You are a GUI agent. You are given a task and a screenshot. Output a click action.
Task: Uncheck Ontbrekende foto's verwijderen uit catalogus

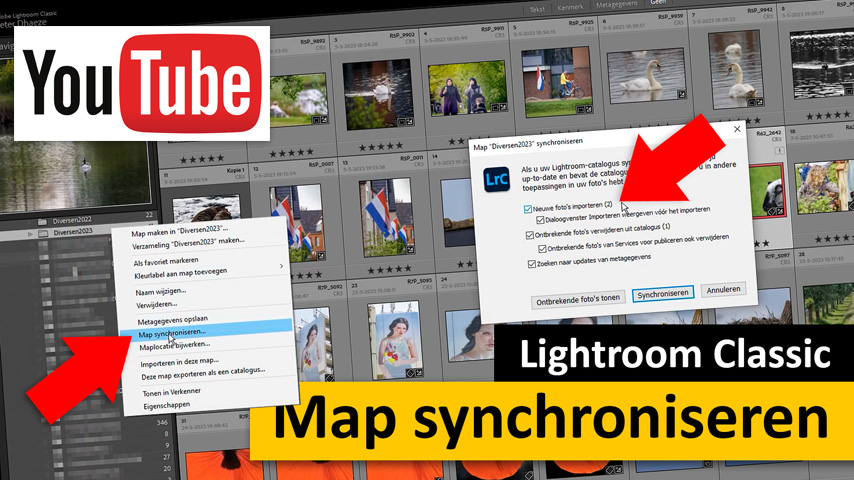tap(531, 235)
